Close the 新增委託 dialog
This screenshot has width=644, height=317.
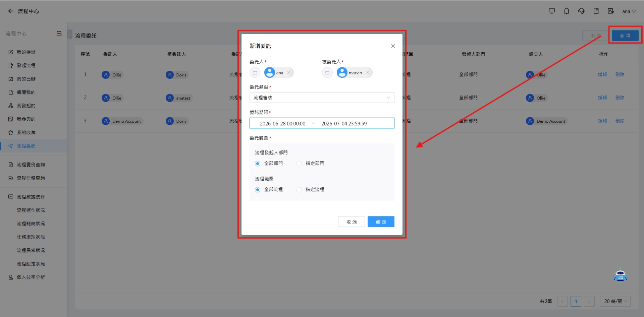393,46
